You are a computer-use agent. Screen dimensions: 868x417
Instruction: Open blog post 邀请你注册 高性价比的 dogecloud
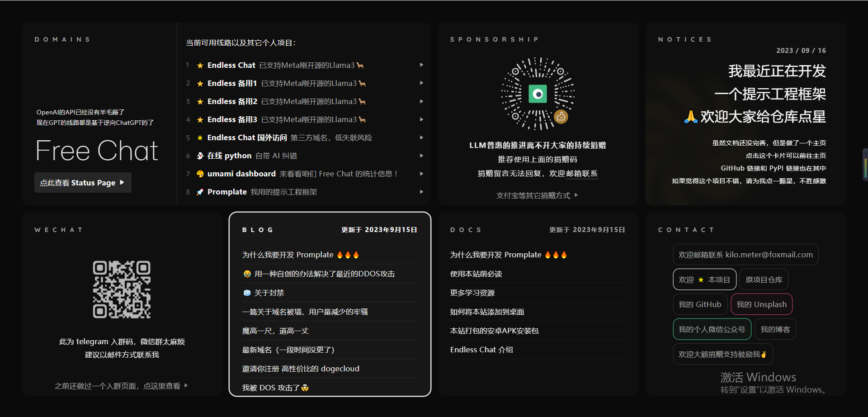tap(301, 369)
